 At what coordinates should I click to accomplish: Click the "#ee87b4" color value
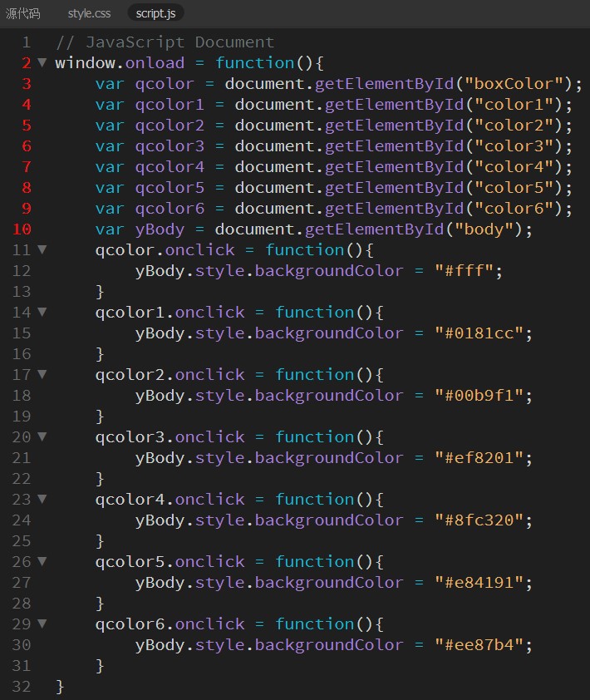click(479, 645)
